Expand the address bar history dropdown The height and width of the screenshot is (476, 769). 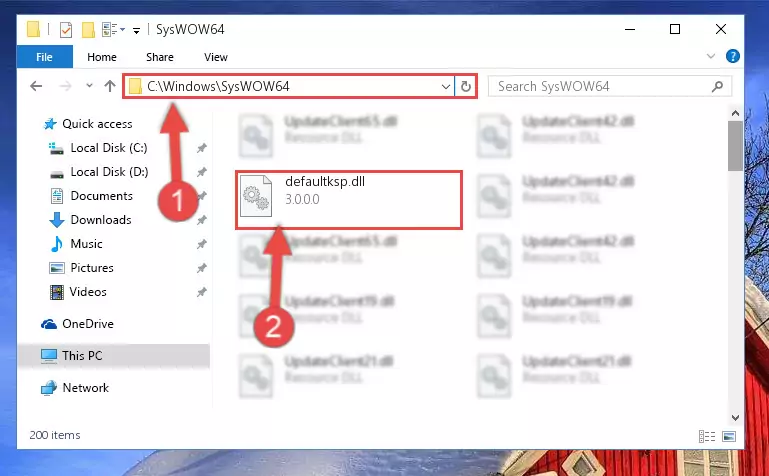click(x=445, y=87)
